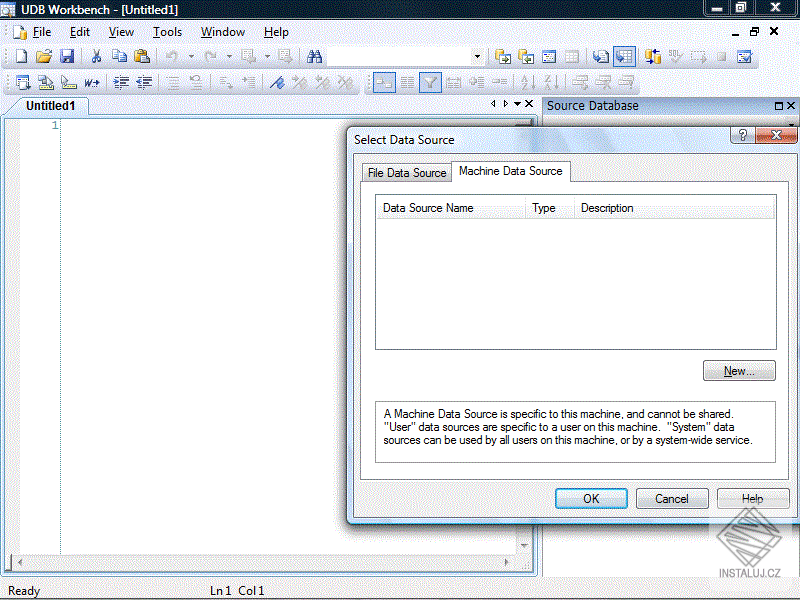
Task: Open Find with the binoculars icon
Action: 314,56
